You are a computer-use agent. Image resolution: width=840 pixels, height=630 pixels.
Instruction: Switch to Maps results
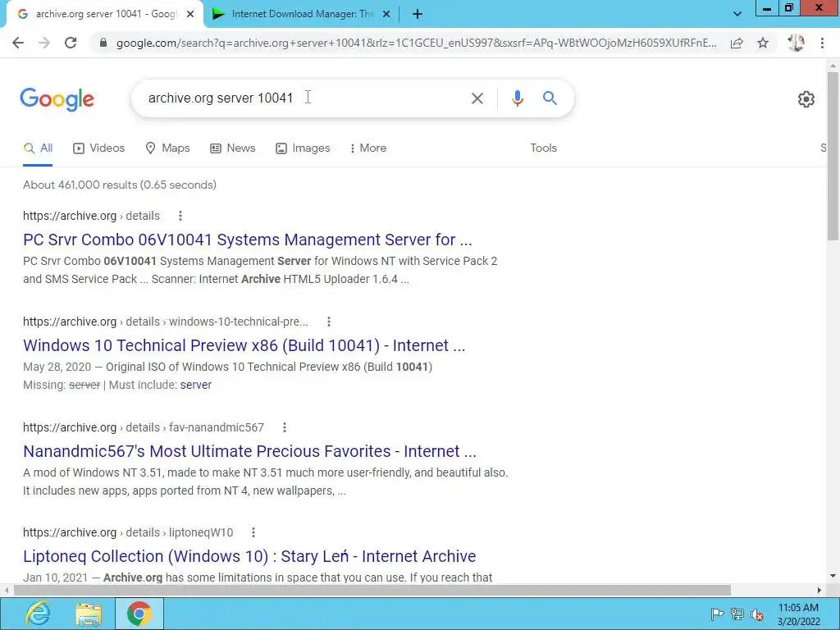click(x=167, y=148)
